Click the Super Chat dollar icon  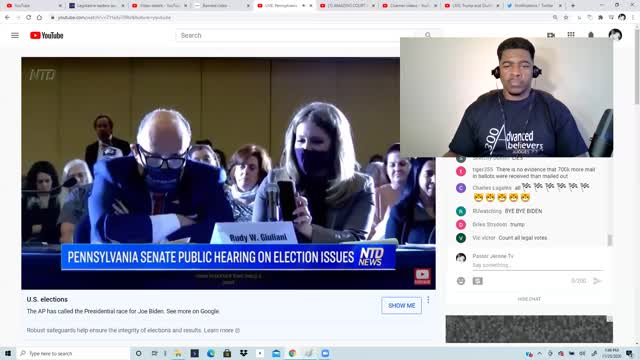click(478, 281)
